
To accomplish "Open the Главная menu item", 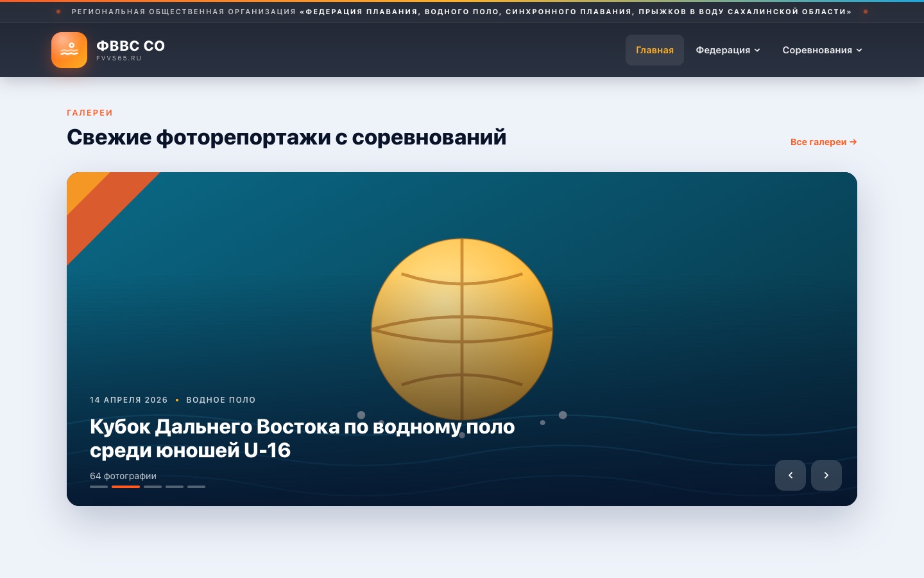I will pyautogui.click(x=654, y=50).
